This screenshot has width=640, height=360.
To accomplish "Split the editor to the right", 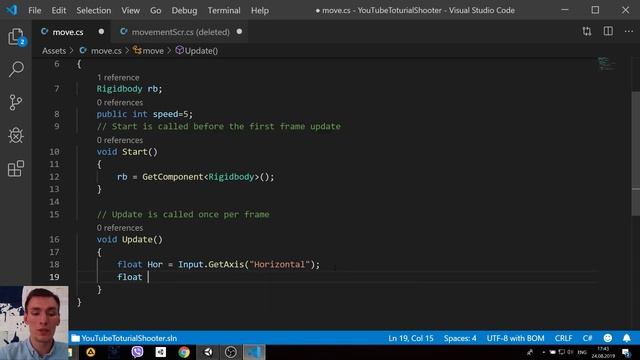I will coord(608,31).
